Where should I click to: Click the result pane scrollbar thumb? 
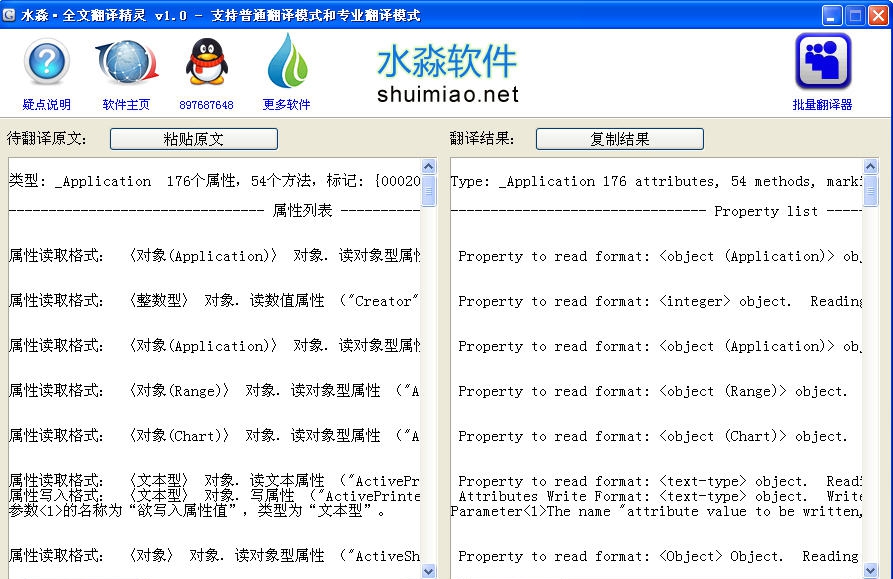coord(870,191)
